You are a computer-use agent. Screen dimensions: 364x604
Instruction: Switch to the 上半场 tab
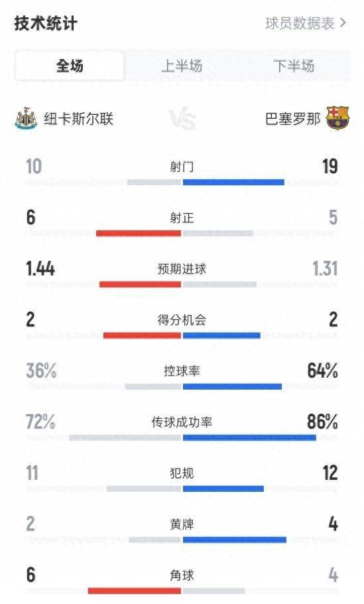(x=182, y=66)
